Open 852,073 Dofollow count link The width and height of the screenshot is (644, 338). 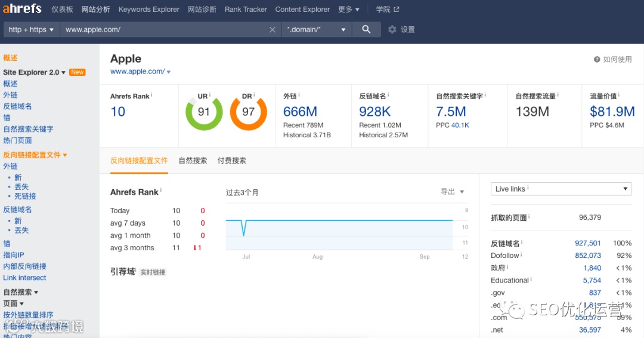(588, 256)
